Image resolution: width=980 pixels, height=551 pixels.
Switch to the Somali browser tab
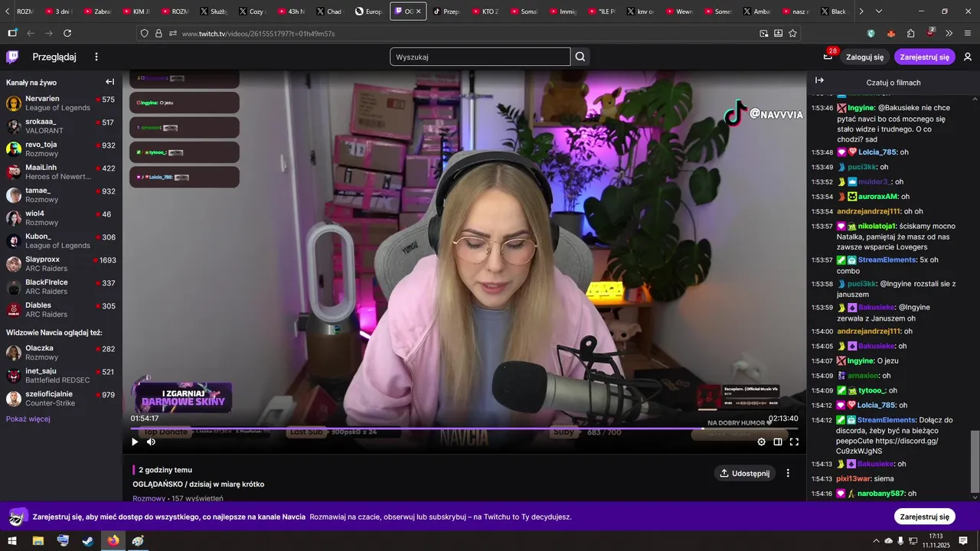pyautogui.click(x=523, y=11)
